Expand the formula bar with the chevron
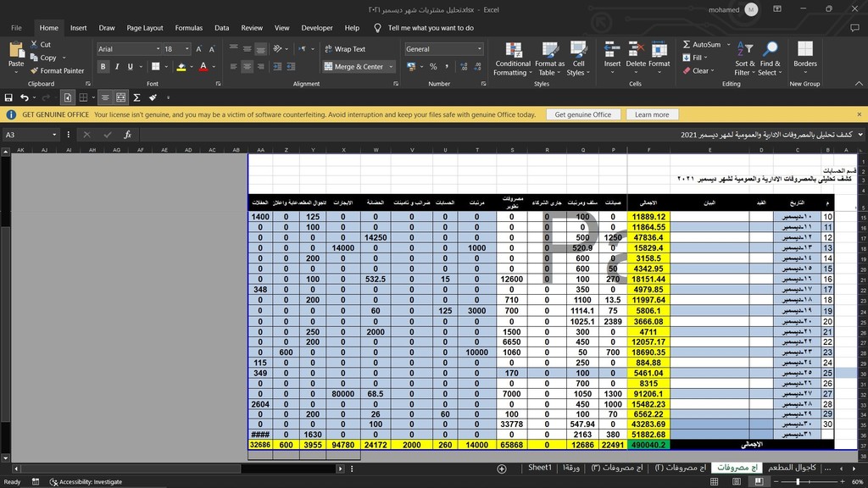The width and height of the screenshot is (868, 488). coord(860,135)
